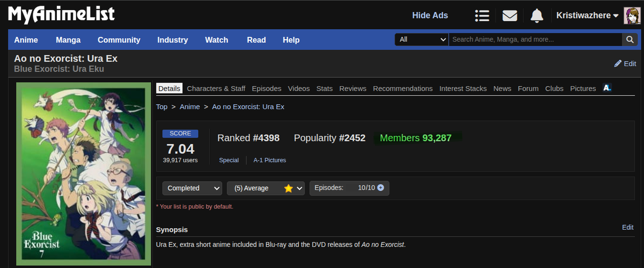Open the list menu icon in header
The width and height of the screenshot is (644, 268).
(x=482, y=16)
